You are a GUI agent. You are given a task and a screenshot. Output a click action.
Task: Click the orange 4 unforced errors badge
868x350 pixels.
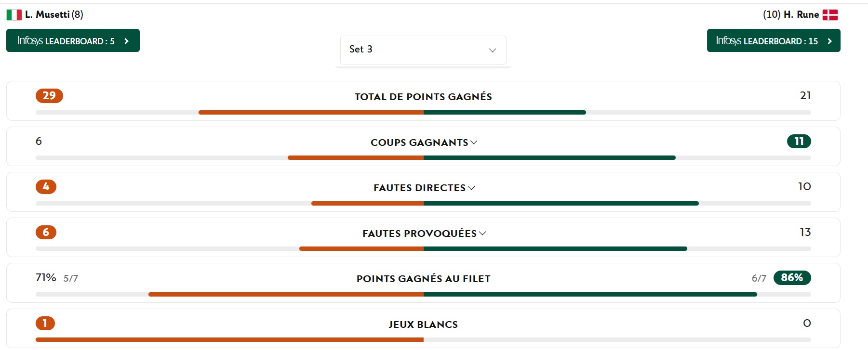[x=46, y=187]
